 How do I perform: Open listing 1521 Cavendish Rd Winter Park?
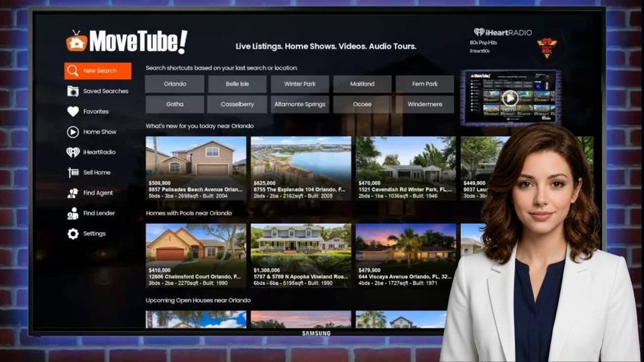pyautogui.click(x=406, y=168)
